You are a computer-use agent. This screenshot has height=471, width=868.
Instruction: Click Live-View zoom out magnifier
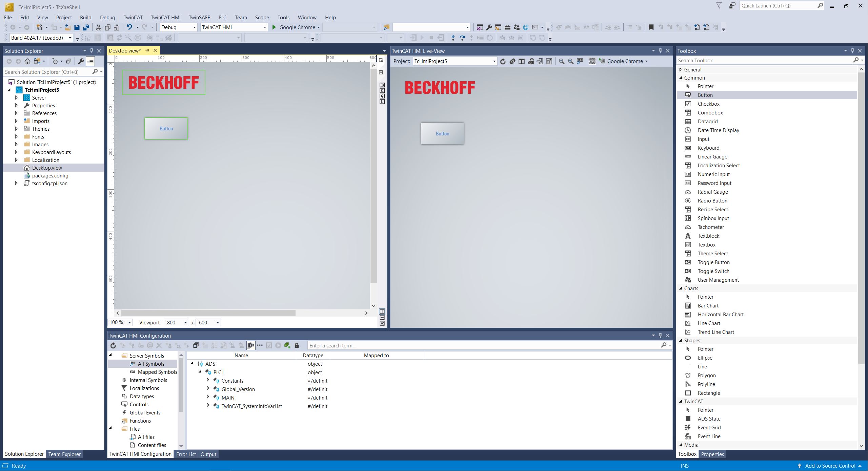pyautogui.click(x=562, y=61)
